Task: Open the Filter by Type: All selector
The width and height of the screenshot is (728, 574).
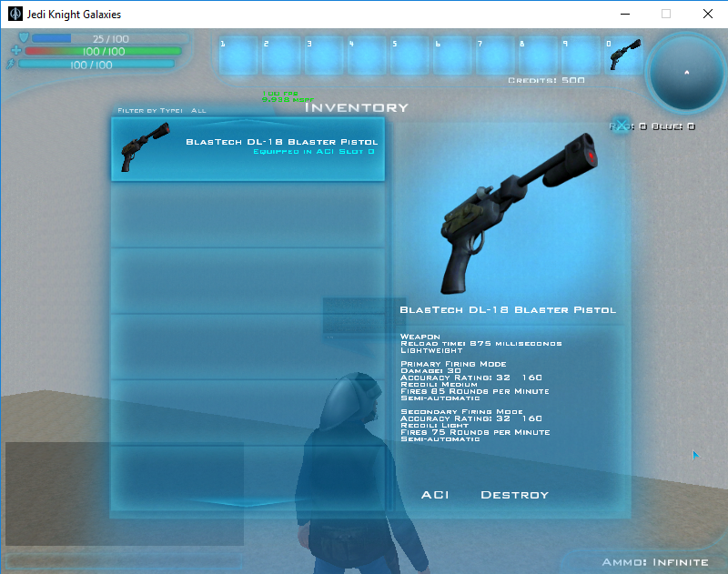Action: [162, 110]
